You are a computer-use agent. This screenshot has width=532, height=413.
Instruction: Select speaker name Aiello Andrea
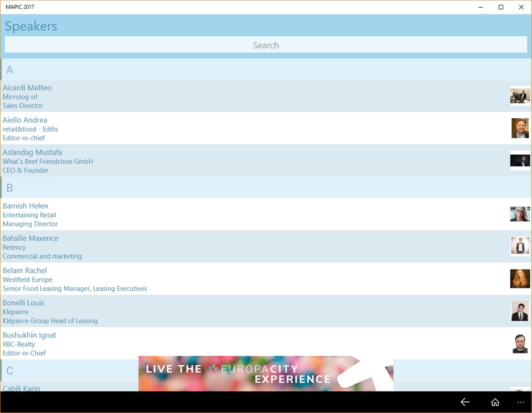(25, 120)
